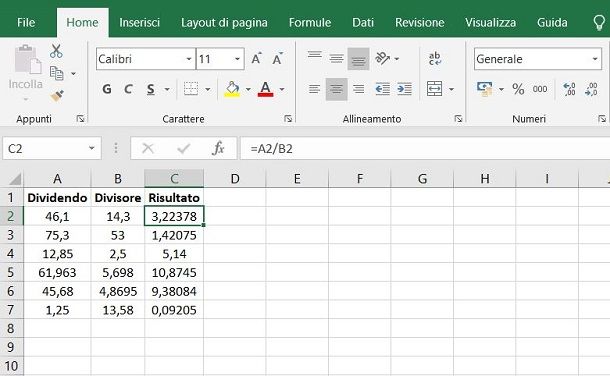Select the Format Painter brush icon

(57, 96)
